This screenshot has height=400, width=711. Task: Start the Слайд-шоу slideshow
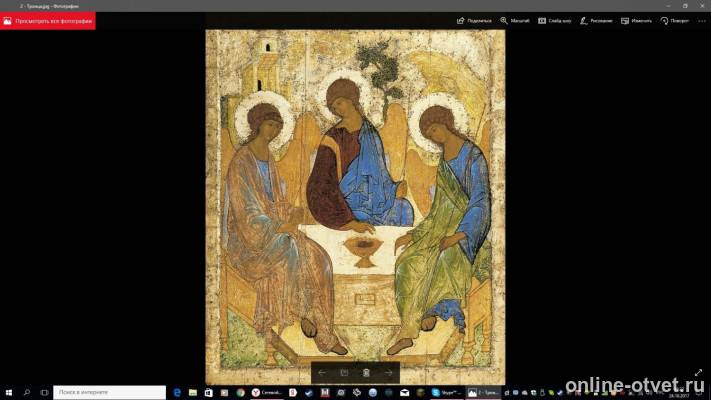[554, 21]
